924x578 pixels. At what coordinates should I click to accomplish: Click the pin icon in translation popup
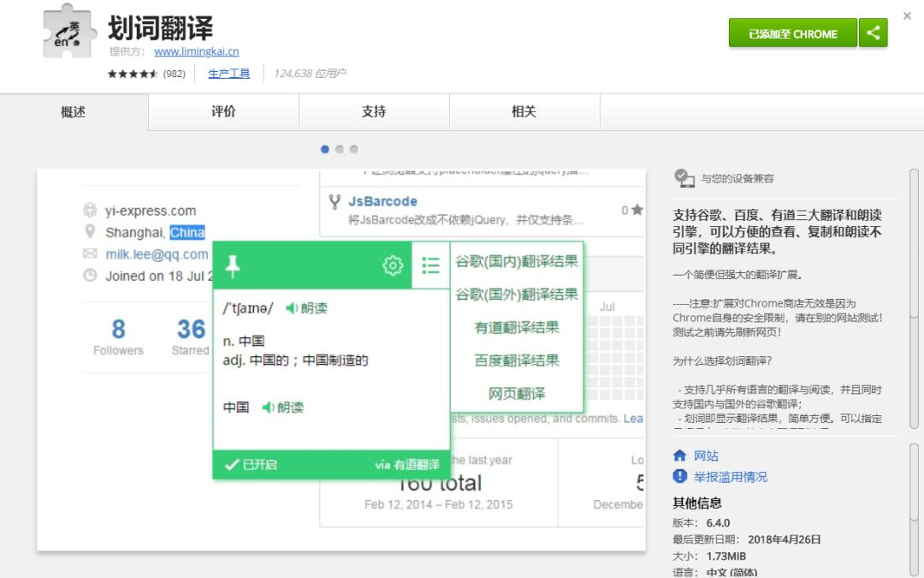(233, 266)
